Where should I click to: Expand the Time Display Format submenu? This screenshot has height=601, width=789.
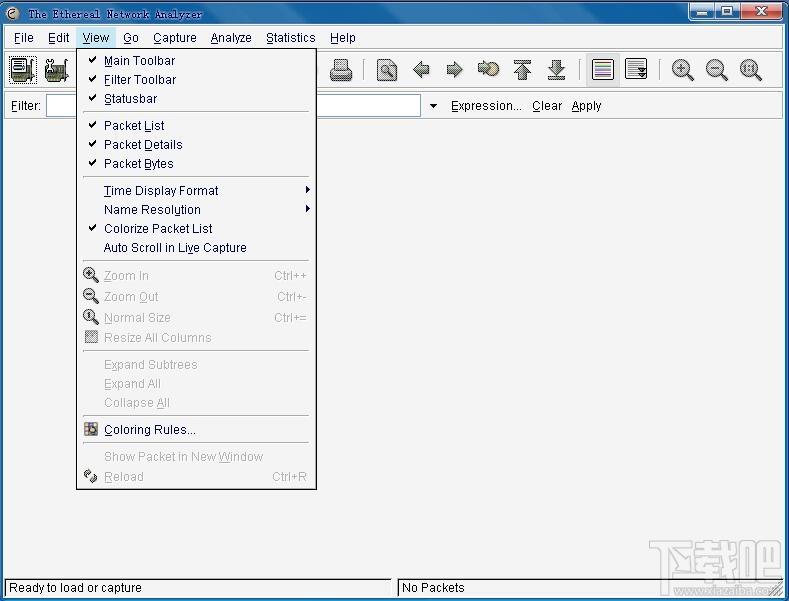coord(196,190)
